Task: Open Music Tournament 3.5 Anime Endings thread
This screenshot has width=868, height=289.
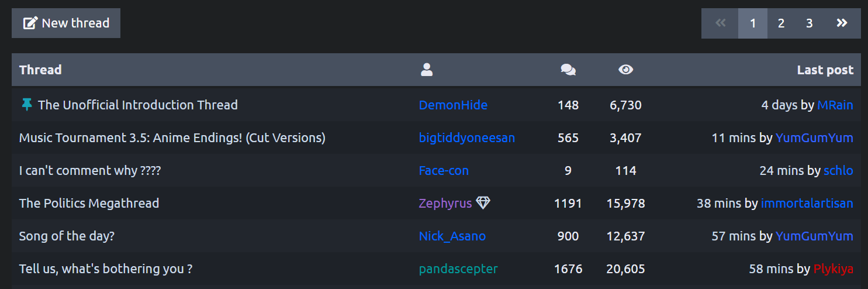Action: 172,138
